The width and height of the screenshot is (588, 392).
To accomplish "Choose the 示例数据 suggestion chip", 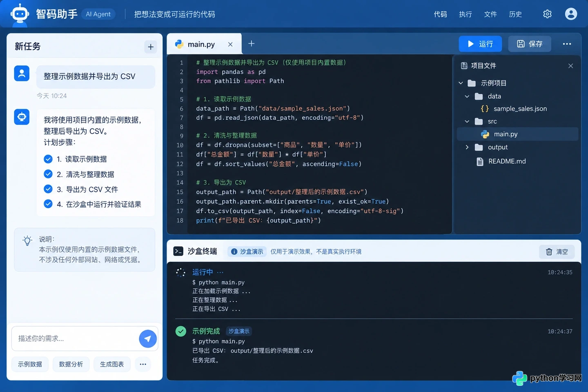I will coord(30,364).
